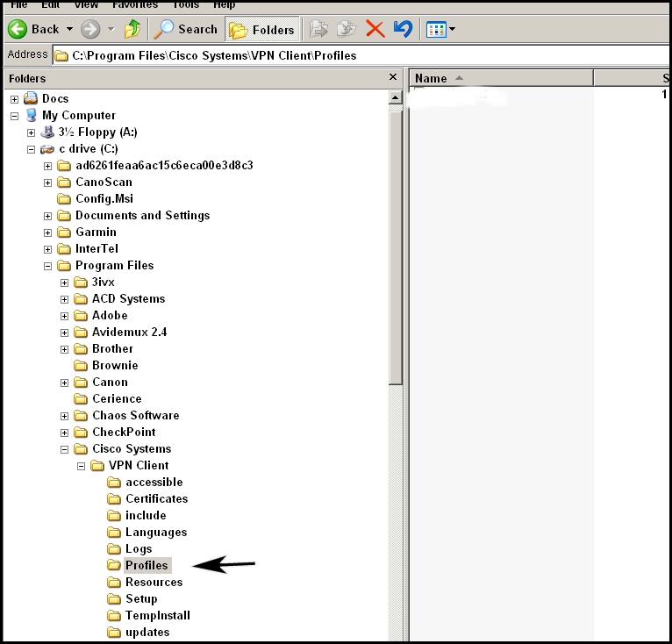
Task: Expand the Documents and Settings folder node
Action: [x=47, y=216]
